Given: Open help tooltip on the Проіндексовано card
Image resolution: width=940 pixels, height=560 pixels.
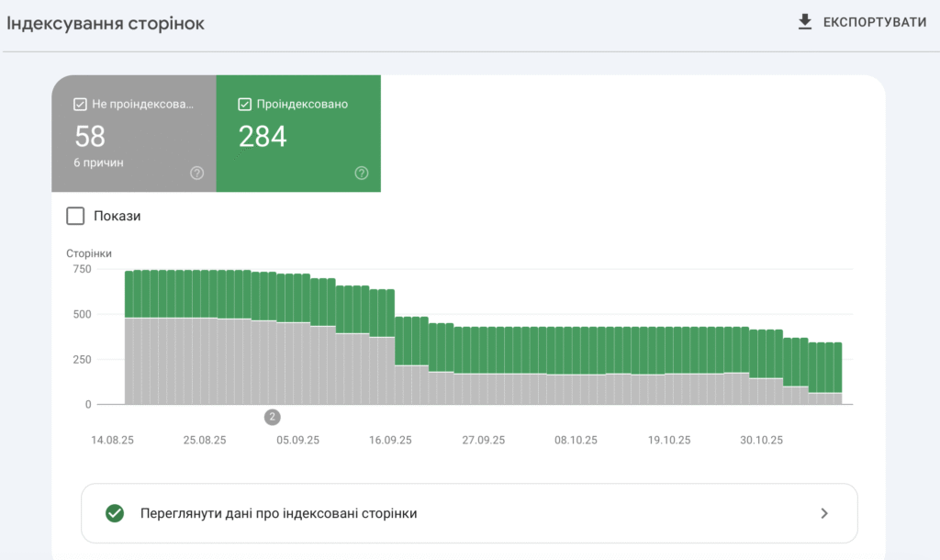Looking at the screenshot, I should pyautogui.click(x=362, y=172).
